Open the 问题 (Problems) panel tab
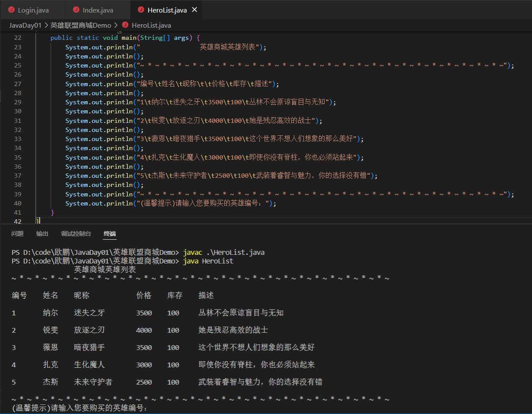The height and width of the screenshot is (414, 532). [x=17, y=234]
